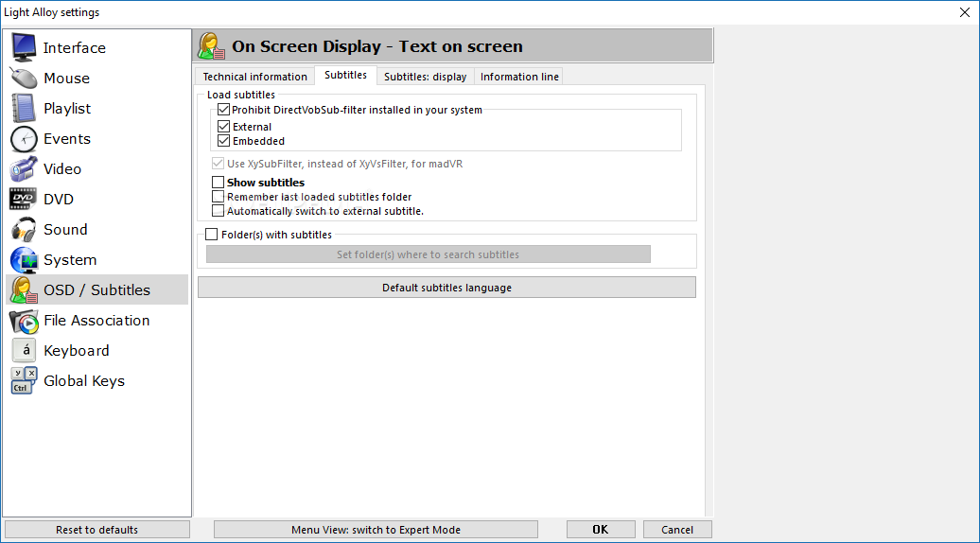Close the Light Alloy settings window

tap(964, 12)
